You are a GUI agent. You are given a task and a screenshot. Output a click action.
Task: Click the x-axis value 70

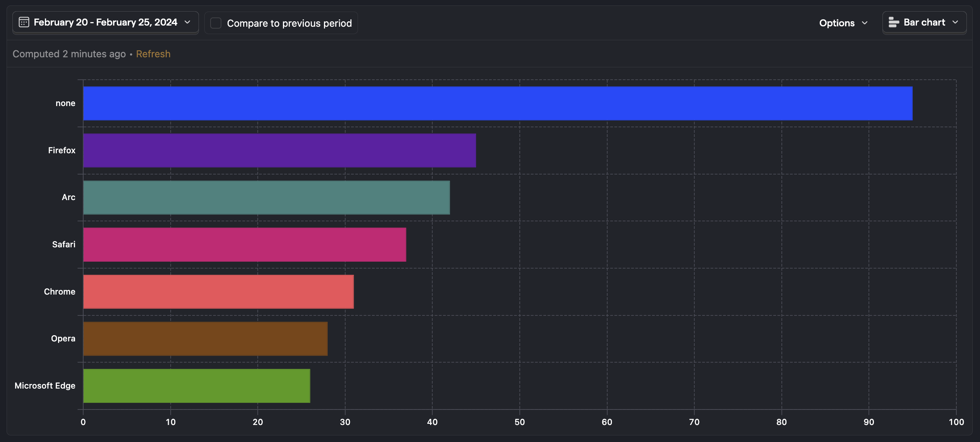(x=694, y=422)
